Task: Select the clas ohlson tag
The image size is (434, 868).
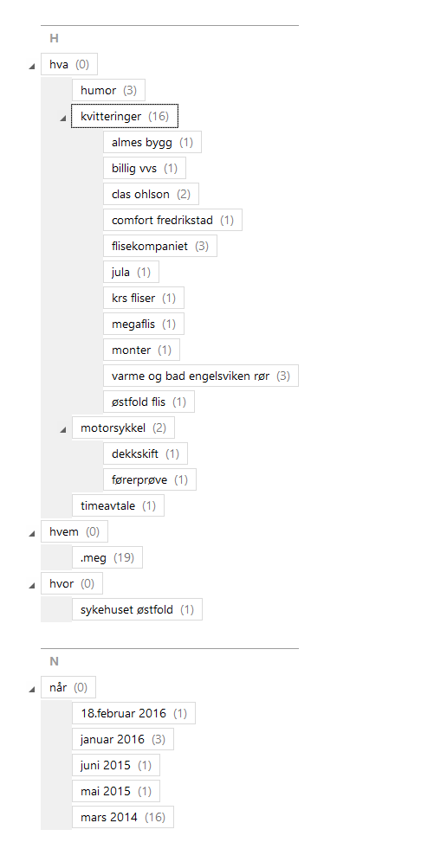Action: pyautogui.click(x=151, y=195)
